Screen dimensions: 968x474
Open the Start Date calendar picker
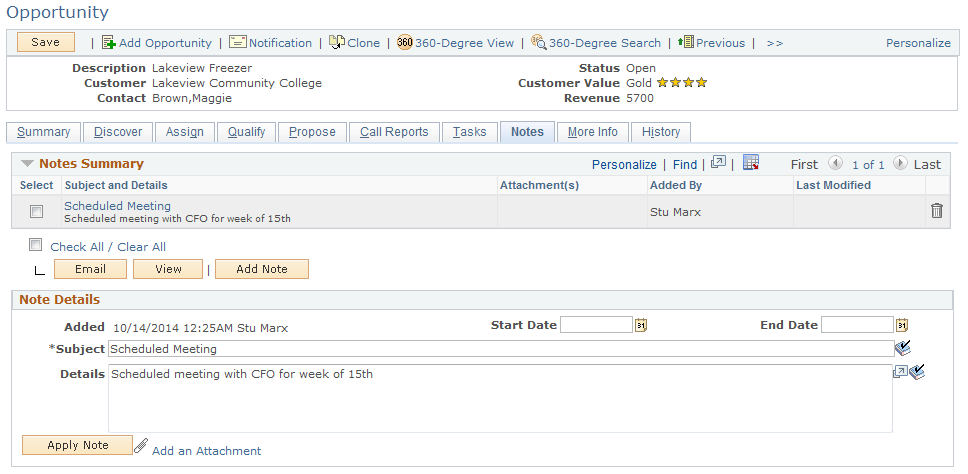[641, 325]
